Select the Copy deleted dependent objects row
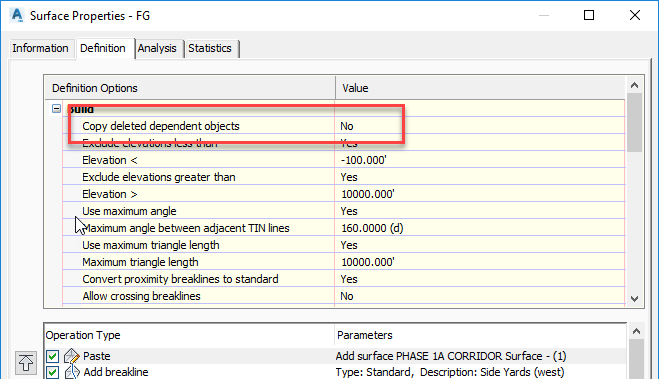Viewport: 659px width, 379px height. point(344,126)
